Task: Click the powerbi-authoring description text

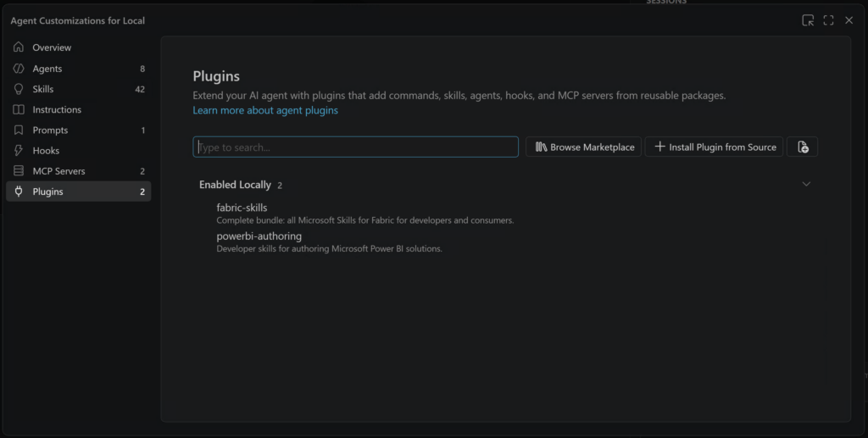Action: [330, 249]
